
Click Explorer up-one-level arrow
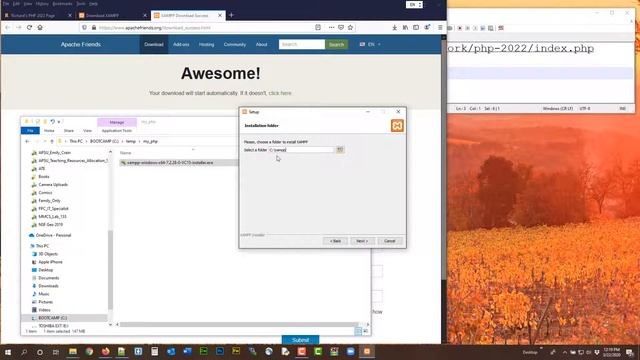tap(52, 142)
